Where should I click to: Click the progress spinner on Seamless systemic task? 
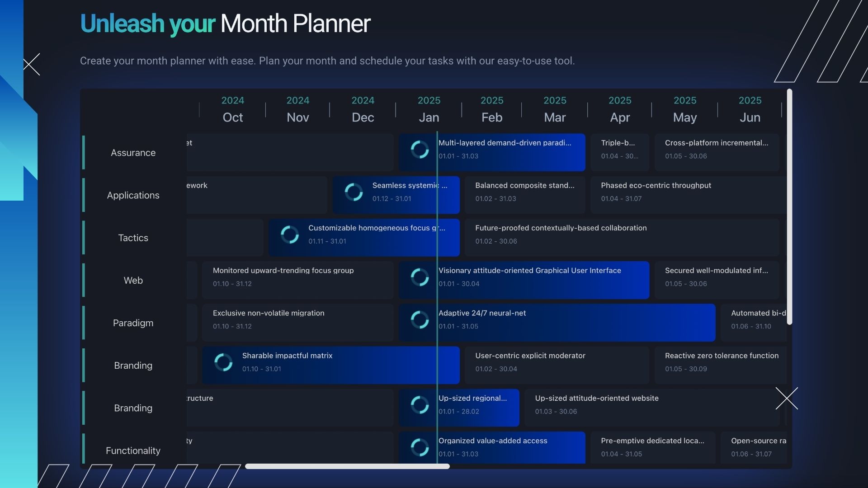point(354,192)
